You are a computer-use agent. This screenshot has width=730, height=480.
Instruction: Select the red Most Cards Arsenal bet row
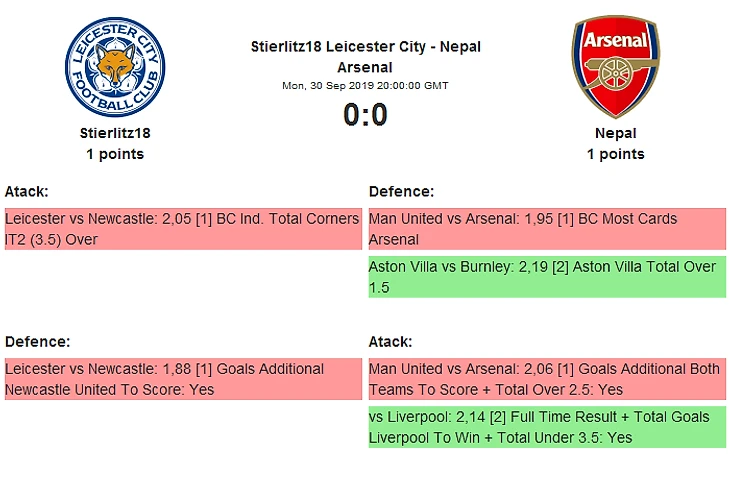click(546, 229)
